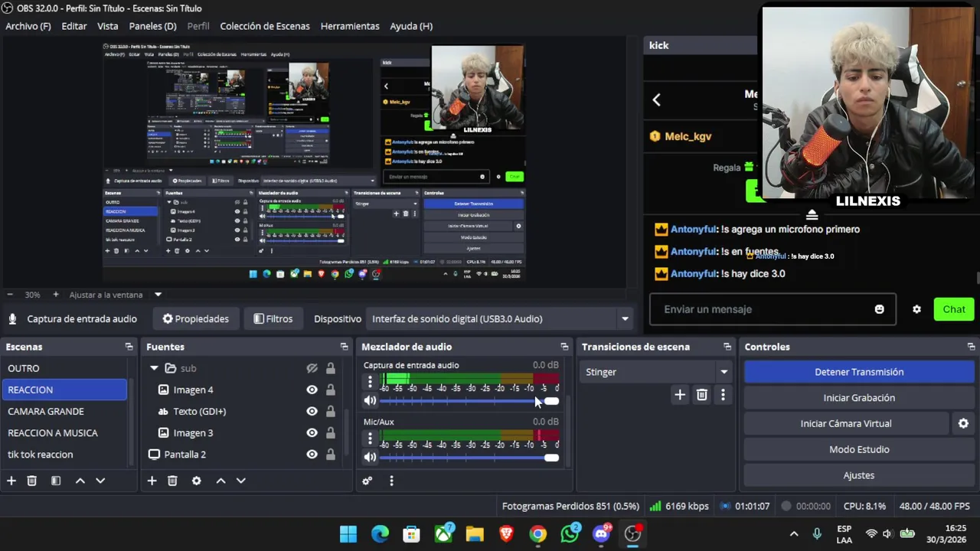980x551 pixels.
Task: Unlock the Texto (GDI+) source
Action: (331, 411)
